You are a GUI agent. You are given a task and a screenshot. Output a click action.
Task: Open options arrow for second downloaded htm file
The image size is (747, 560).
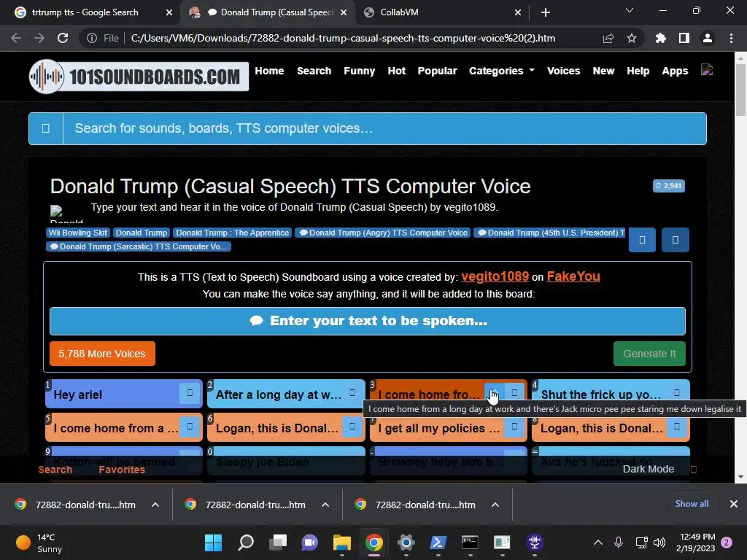tap(325, 505)
